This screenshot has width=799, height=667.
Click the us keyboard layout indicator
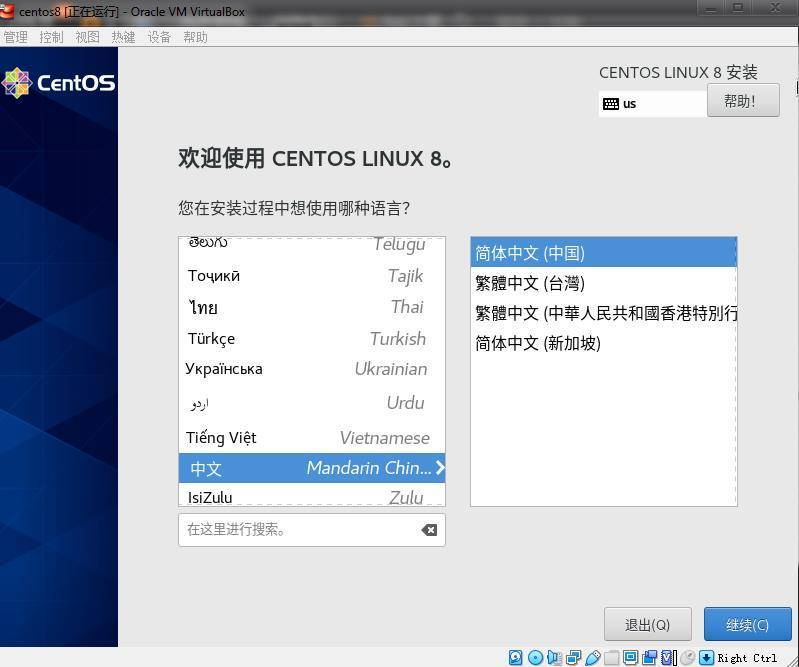[653, 104]
